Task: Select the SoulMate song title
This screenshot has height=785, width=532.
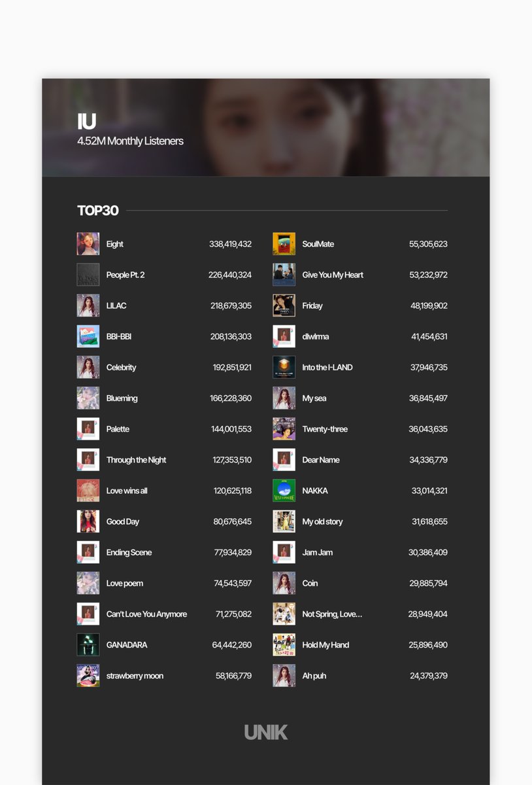Action: click(318, 244)
